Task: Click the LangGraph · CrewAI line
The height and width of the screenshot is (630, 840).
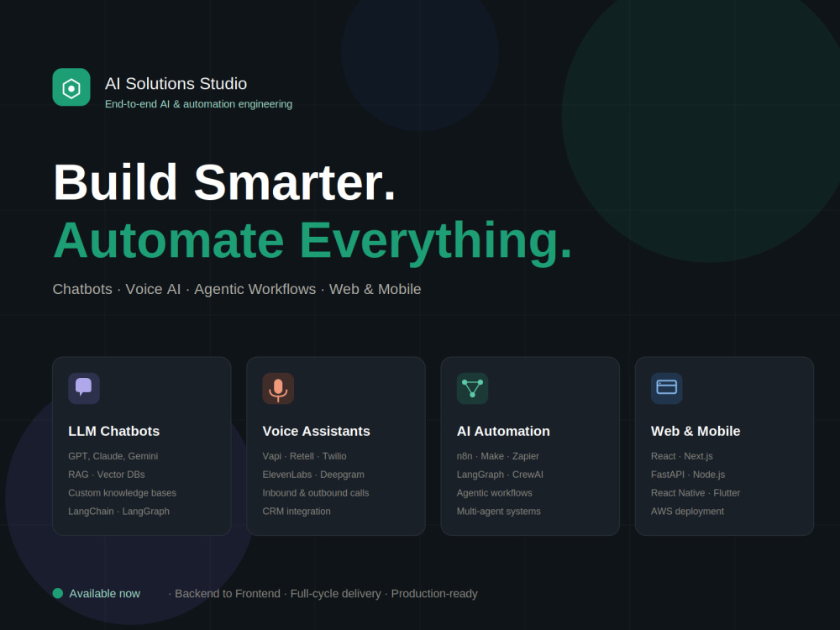Action: point(500,475)
